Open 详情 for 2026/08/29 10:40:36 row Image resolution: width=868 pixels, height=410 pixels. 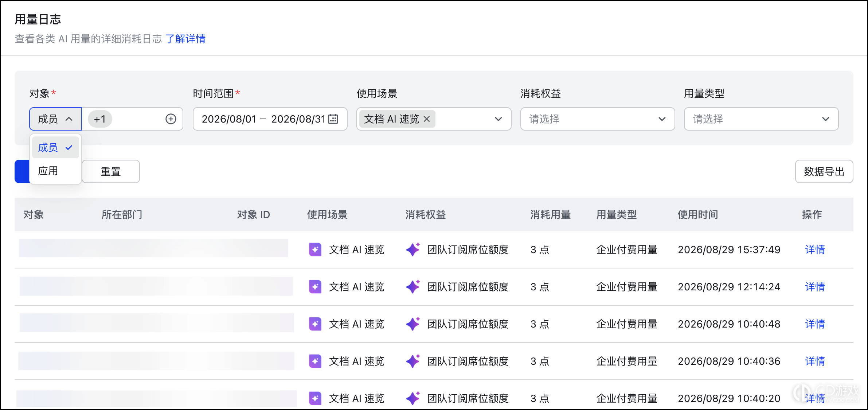click(x=815, y=361)
